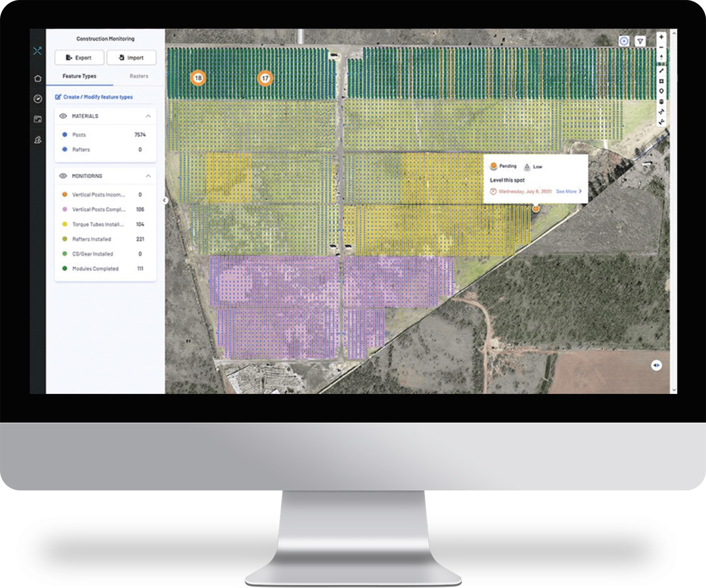Image resolution: width=706 pixels, height=588 pixels.
Task: Toggle visibility eye for Monitoring group
Action: tap(63, 176)
